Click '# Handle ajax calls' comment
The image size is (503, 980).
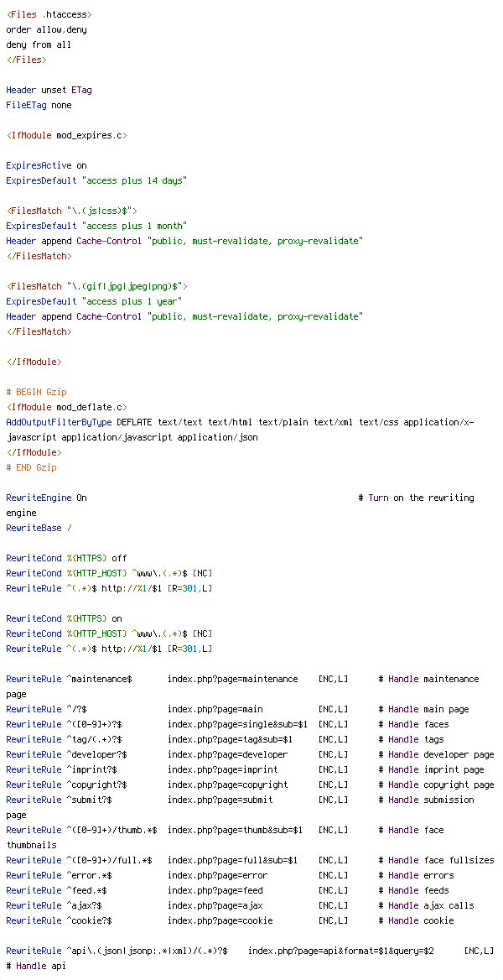[x=426, y=905]
